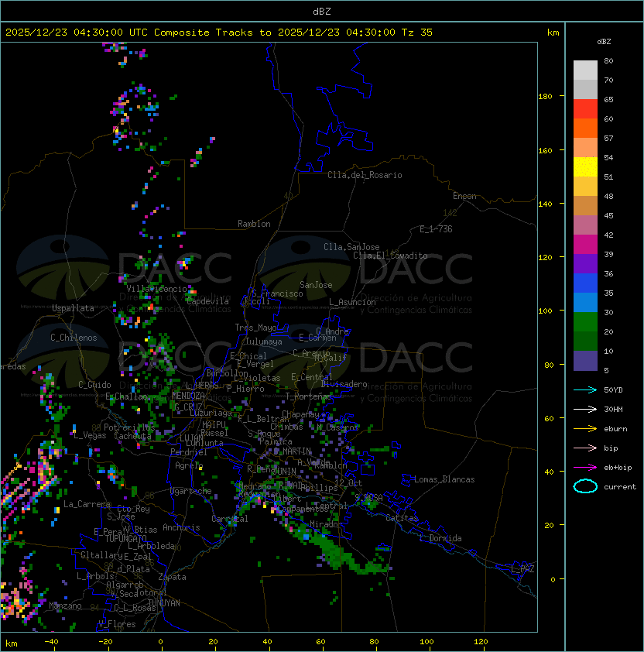Click the 'Ugarteche' map label
This screenshot has height=652, width=644.
tap(191, 491)
